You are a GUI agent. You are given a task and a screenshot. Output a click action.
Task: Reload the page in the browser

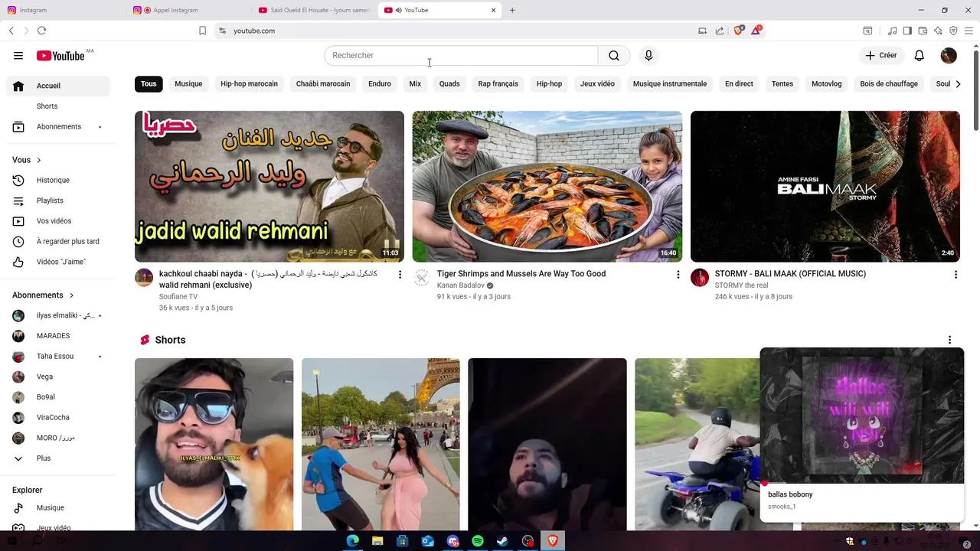tap(41, 31)
